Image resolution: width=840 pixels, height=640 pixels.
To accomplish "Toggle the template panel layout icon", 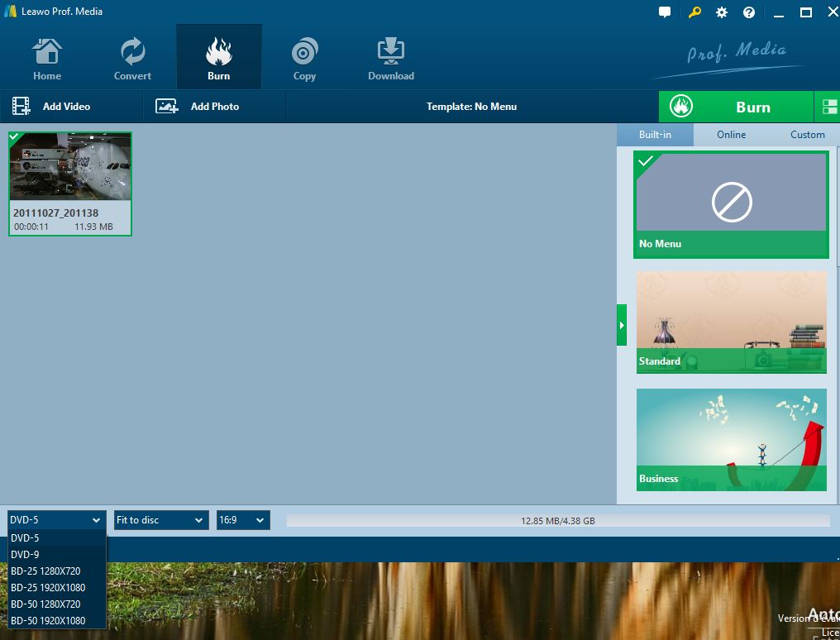I will point(828,107).
